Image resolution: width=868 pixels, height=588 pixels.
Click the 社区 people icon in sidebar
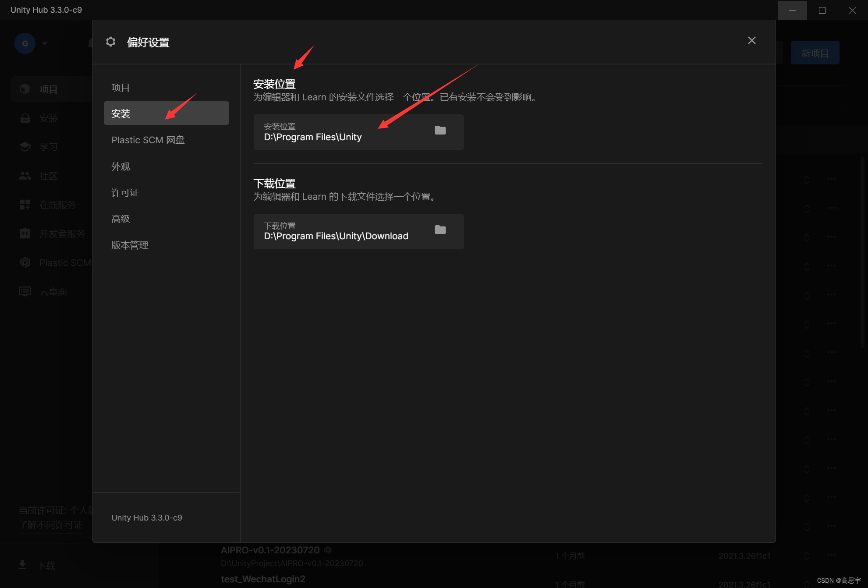pyautogui.click(x=25, y=176)
